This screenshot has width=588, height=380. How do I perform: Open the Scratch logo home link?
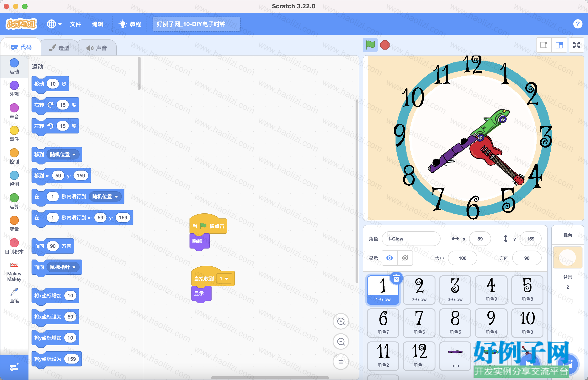(x=21, y=24)
